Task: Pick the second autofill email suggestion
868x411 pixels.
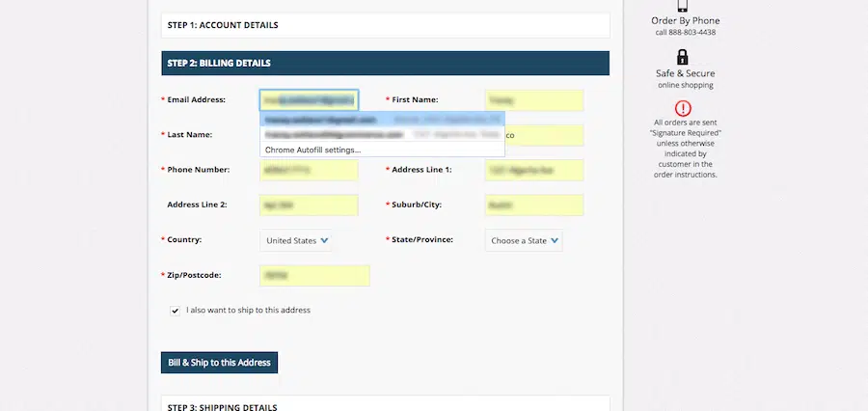Action: click(x=381, y=135)
